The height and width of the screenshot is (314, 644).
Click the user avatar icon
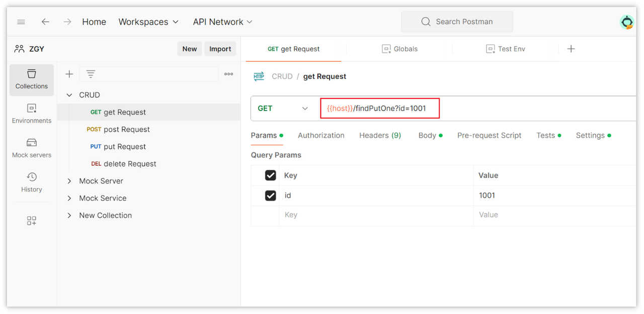tap(627, 22)
